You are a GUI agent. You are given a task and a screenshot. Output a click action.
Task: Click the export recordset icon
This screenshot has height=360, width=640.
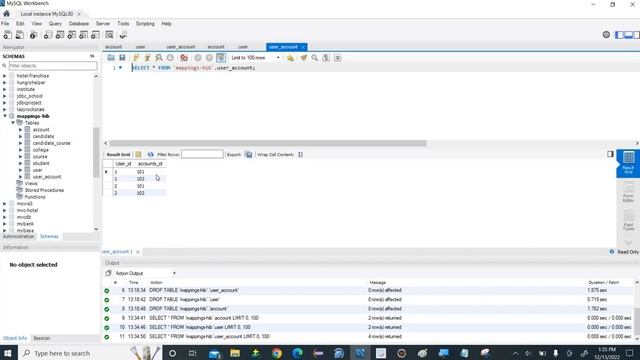(249, 155)
